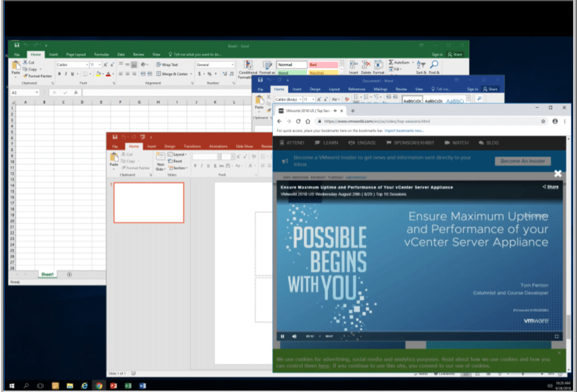This screenshot has height=392, width=577.
Task: Click Share in the Excel window
Action: 455,54
